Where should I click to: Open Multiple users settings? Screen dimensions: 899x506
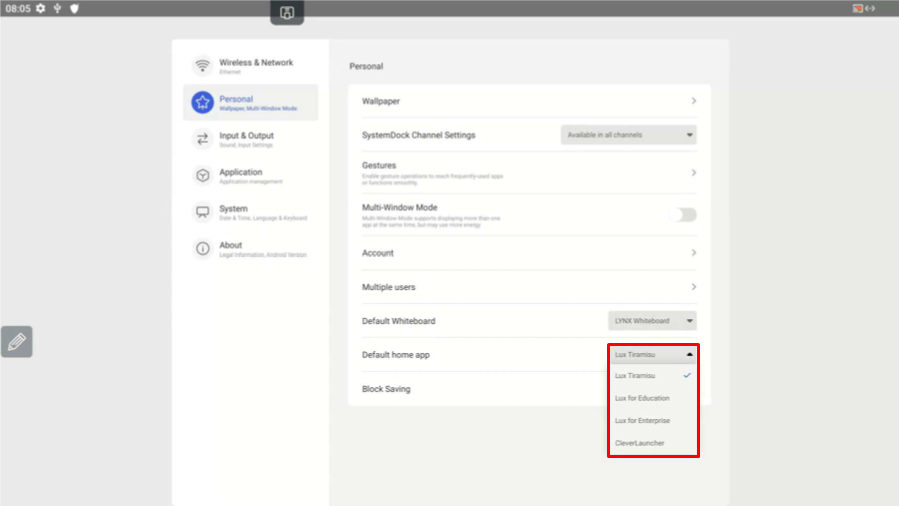coord(529,287)
